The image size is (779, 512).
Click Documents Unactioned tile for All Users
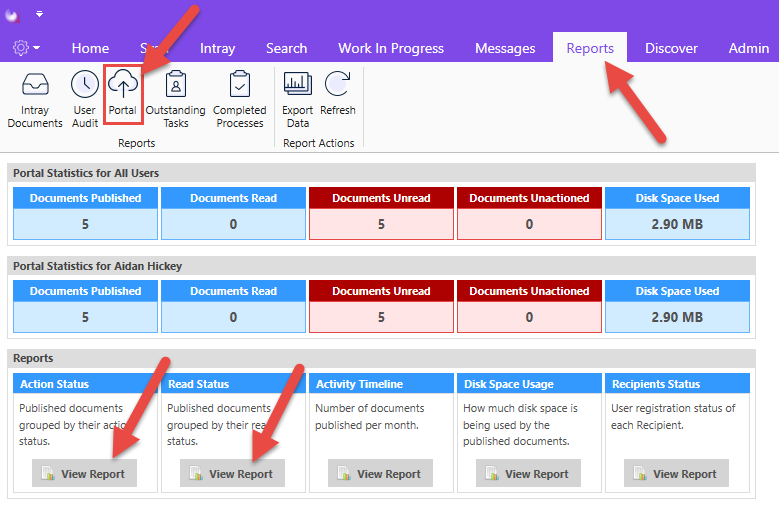pyautogui.click(x=530, y=213)
